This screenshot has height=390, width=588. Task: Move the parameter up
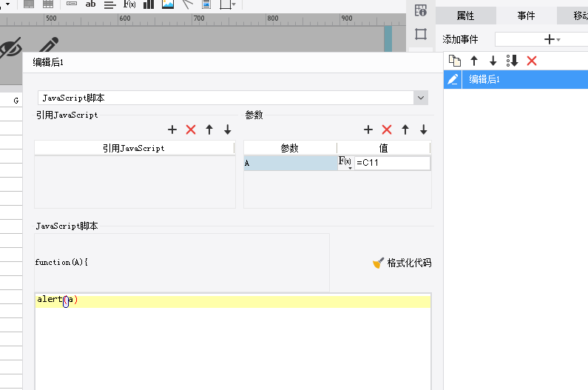tap(405, 130)
